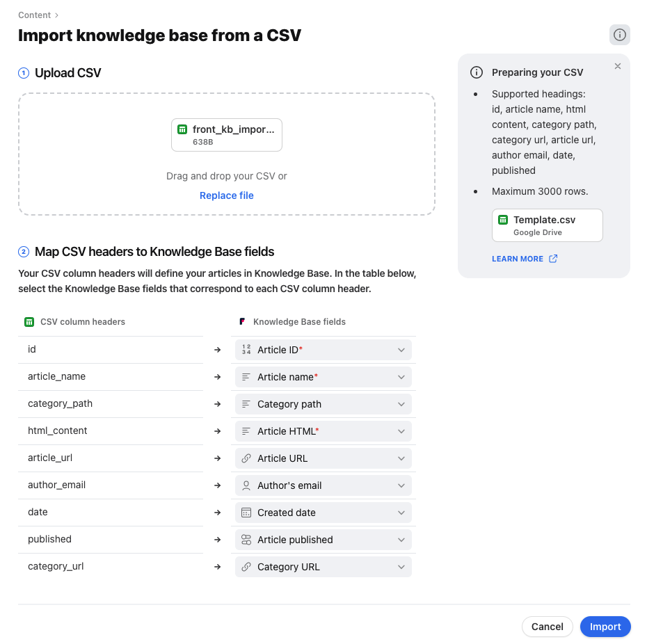
Task: Click the Import button
Action: [x=605, y=626]
